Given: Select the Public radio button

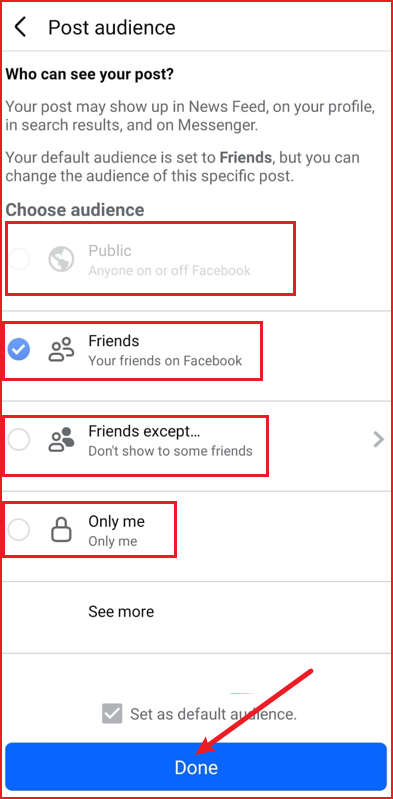Looking at the screenshot, I should pos(19,259).
